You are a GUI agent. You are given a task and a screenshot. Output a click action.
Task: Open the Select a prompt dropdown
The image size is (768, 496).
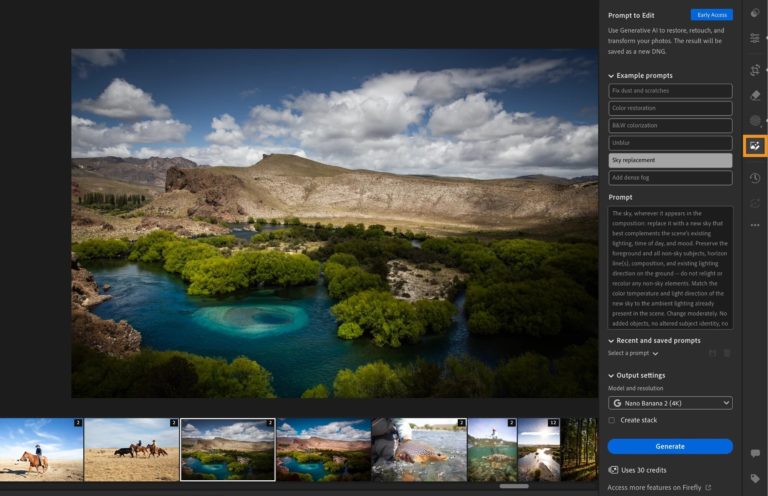pos(633,353)
